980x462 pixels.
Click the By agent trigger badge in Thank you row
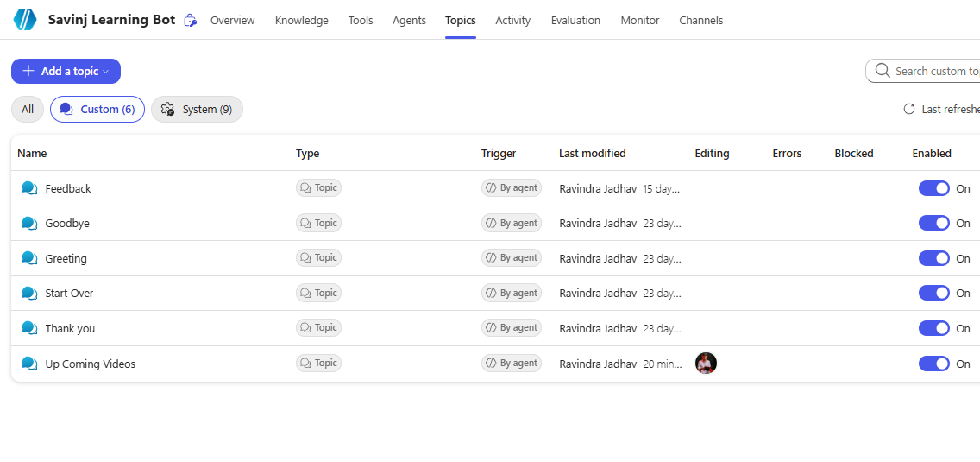512,327
